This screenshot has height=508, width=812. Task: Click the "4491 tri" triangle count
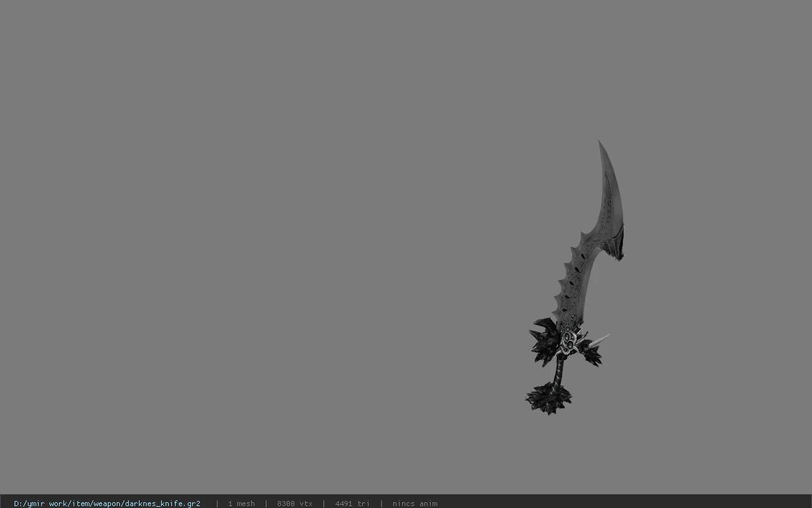coord(352,504)
